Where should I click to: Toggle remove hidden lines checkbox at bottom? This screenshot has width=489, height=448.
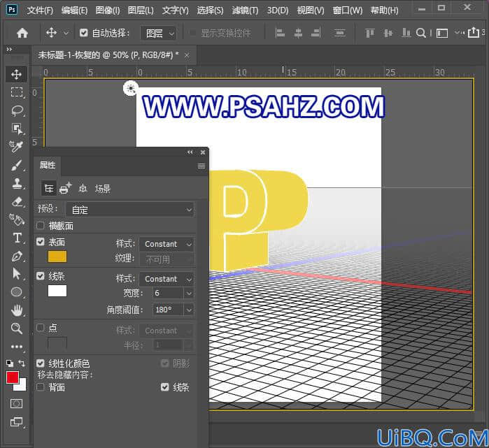[x=165, y=387]
